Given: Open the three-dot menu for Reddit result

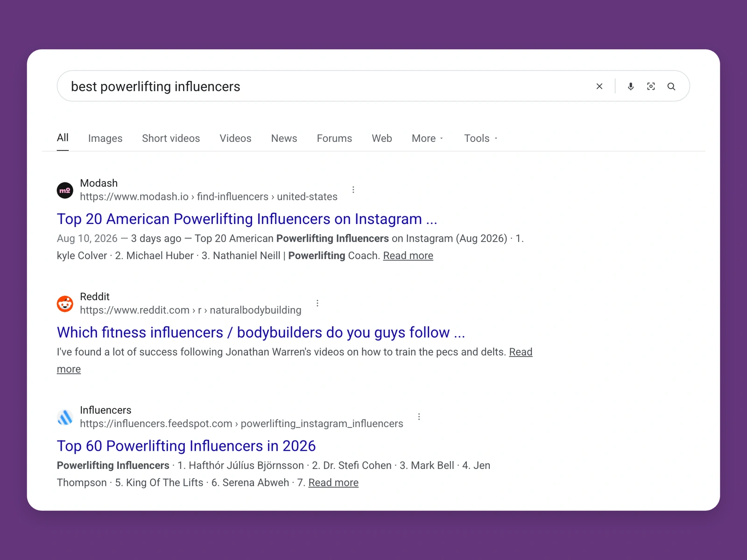Looking at the screenshot, I should pyautogui.click(x=317, y=303).
